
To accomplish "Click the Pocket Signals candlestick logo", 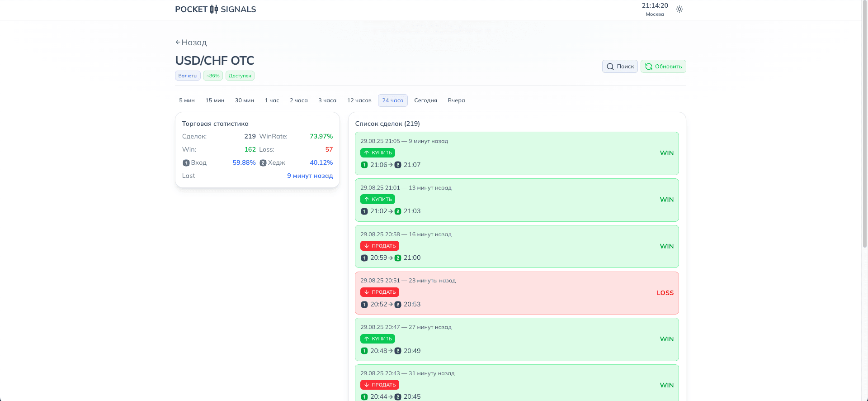I will click(x=214, y=10).
